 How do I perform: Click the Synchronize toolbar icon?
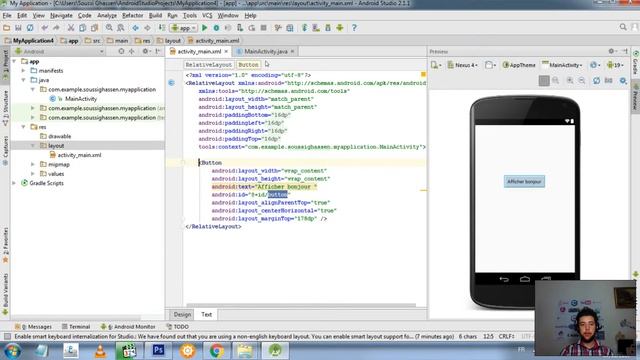[30, 28]
